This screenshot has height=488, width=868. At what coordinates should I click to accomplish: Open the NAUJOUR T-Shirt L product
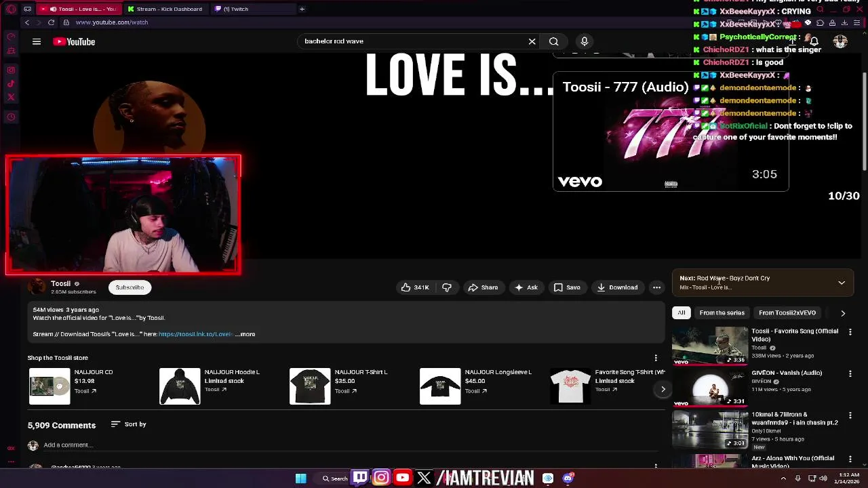[x=310, y=386]
